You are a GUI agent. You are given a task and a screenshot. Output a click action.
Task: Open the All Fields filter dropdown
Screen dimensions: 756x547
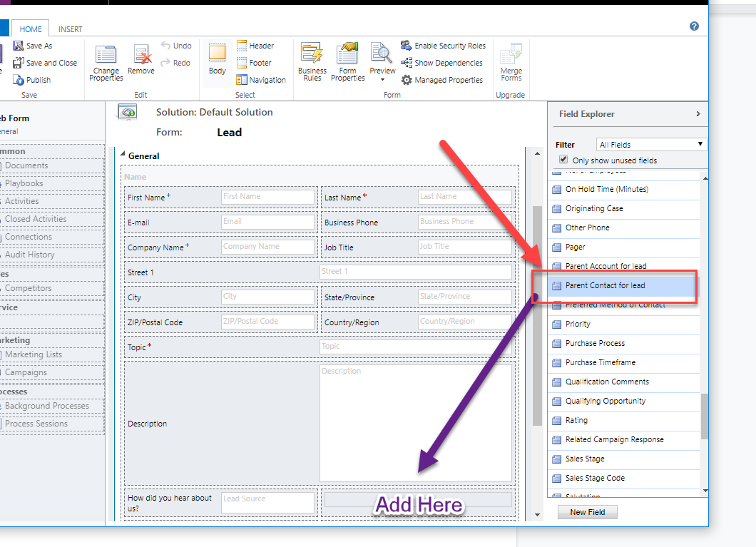pos(652,145)
